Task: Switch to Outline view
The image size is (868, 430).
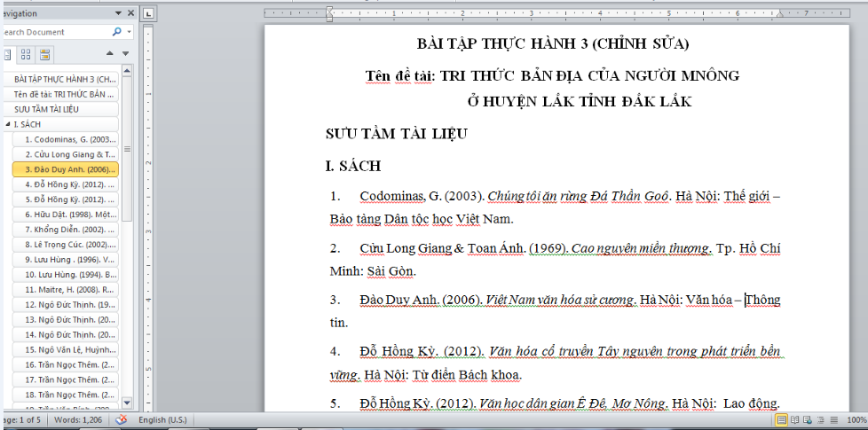Action: pyautogui.click(x=821, y=420)
